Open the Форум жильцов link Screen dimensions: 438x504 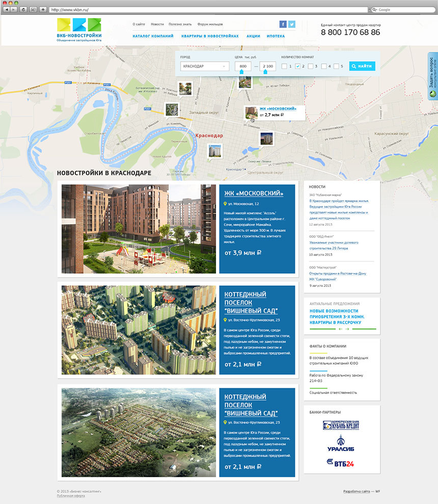point(210,24)
